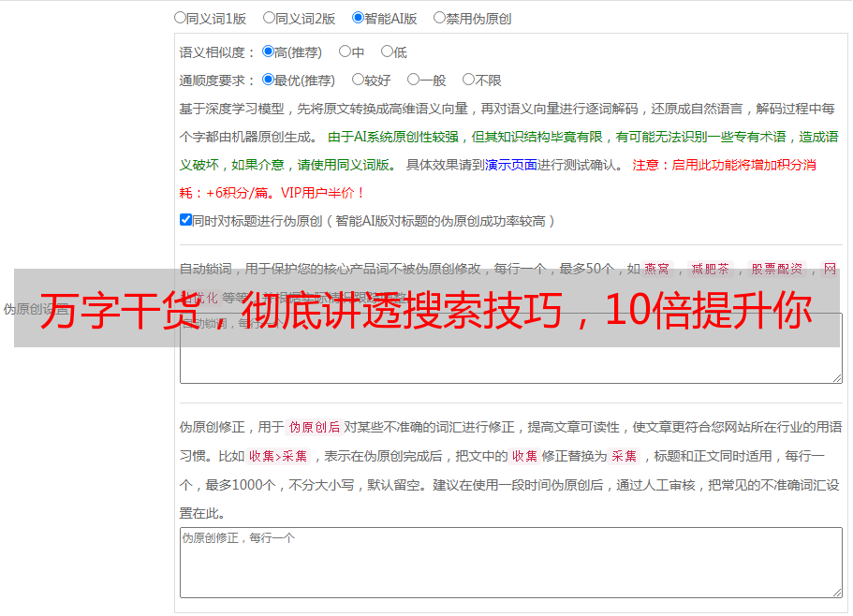
Task: Open the 演示页面 link
Action: [510, 165]
